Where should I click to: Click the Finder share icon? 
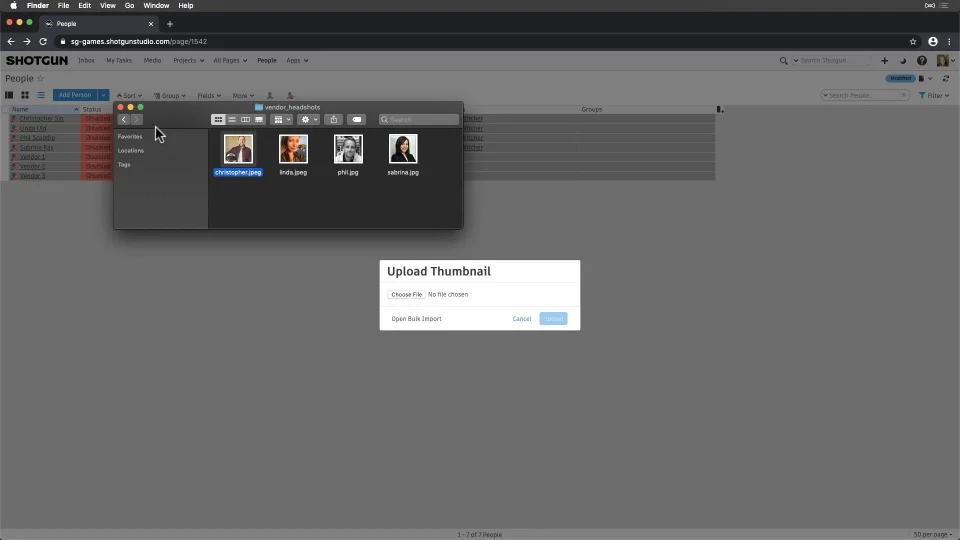pos(334,119)
